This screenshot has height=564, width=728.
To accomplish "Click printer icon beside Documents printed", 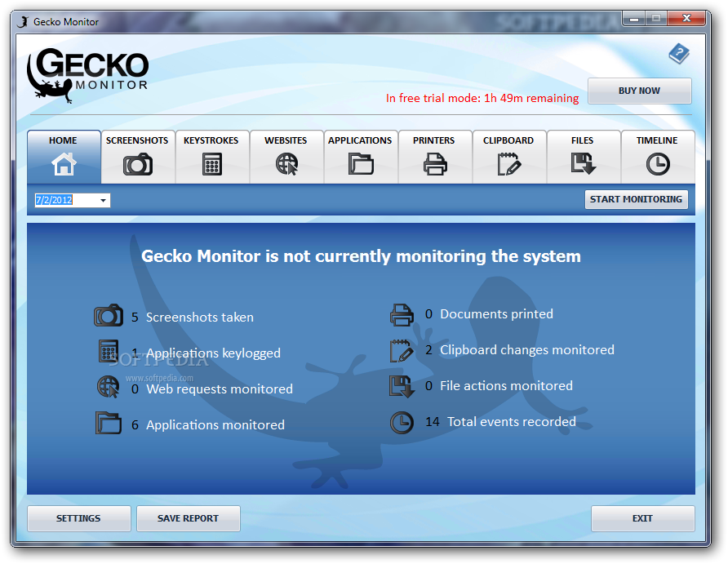I will (402, 315).
